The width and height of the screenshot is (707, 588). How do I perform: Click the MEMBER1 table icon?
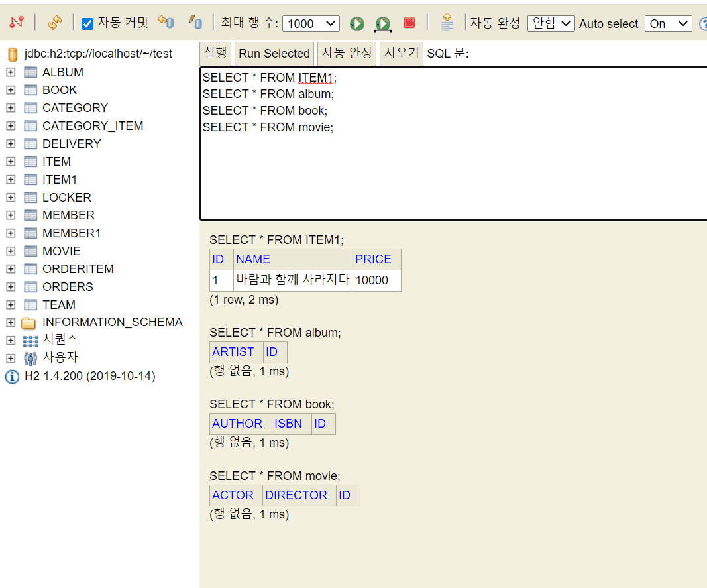pyautogui.click(x=30, y=233)
